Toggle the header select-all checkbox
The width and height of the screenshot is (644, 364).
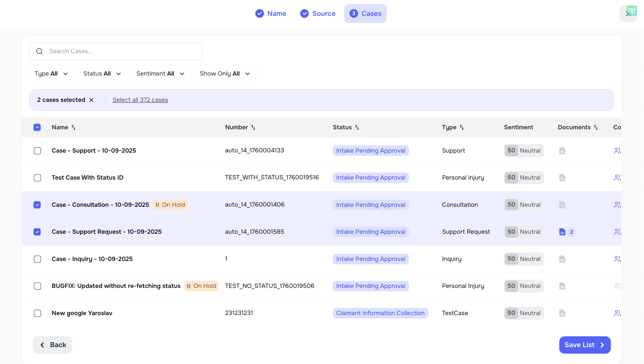[37, 128]
